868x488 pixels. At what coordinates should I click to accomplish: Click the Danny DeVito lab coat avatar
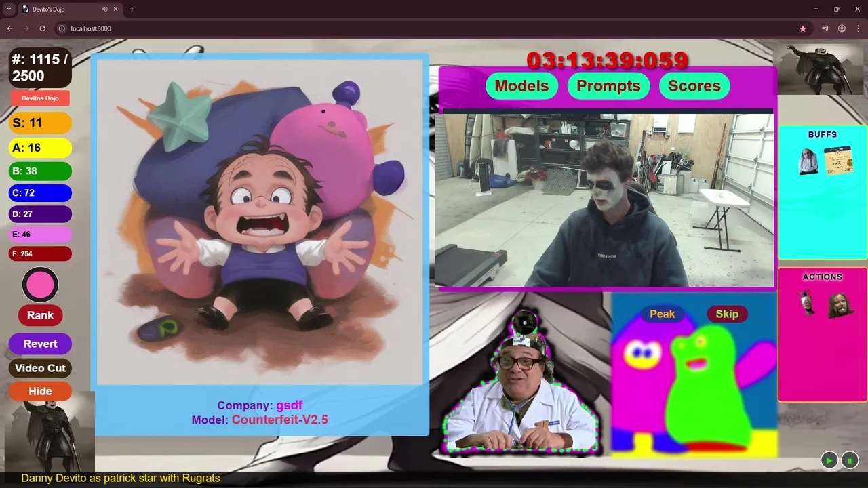521,383
